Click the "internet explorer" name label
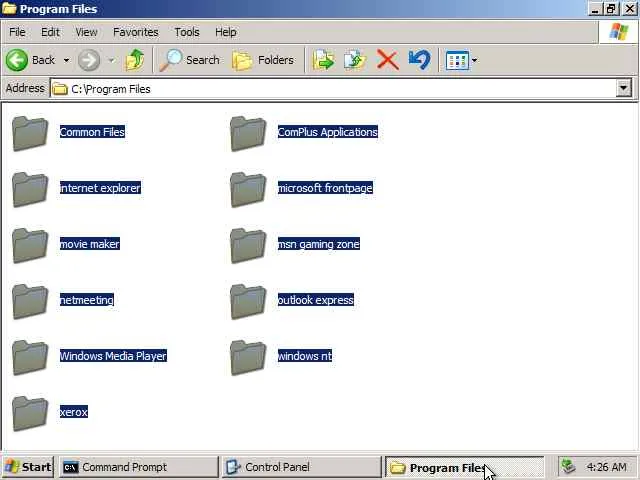The image size is (640, 480). (x=100, y=188)
